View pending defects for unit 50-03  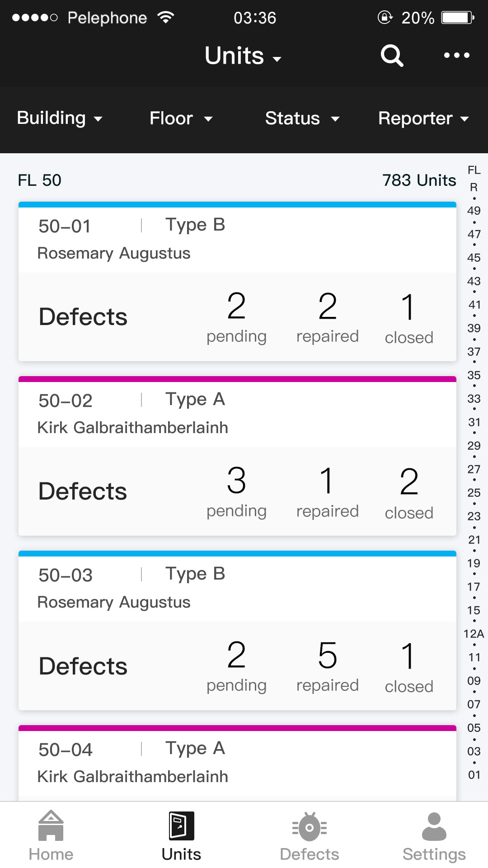click(x=236, y=666)
